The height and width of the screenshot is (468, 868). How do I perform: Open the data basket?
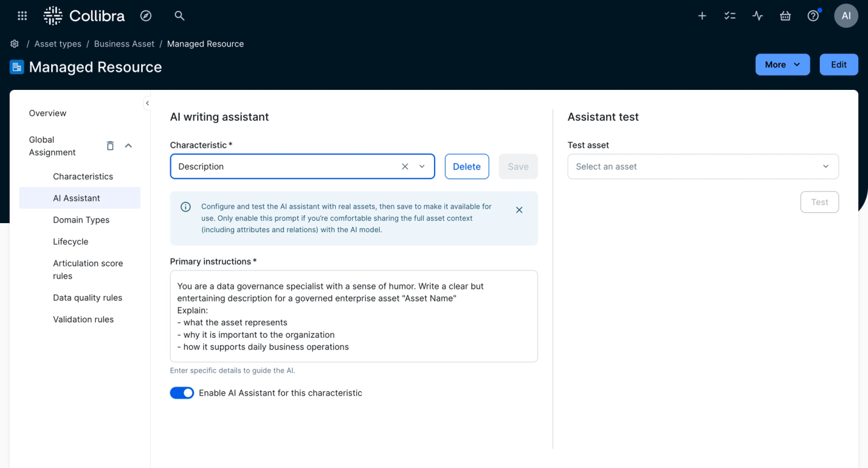785,16
